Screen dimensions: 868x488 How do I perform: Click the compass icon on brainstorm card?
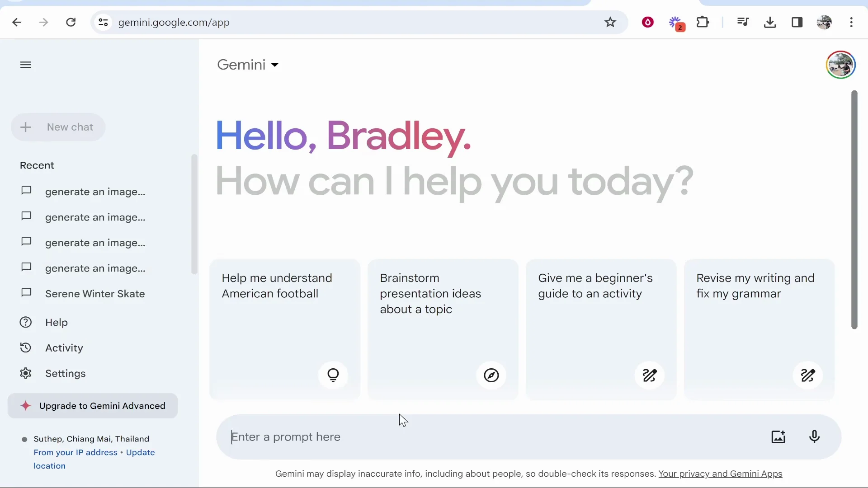point(491,375)
